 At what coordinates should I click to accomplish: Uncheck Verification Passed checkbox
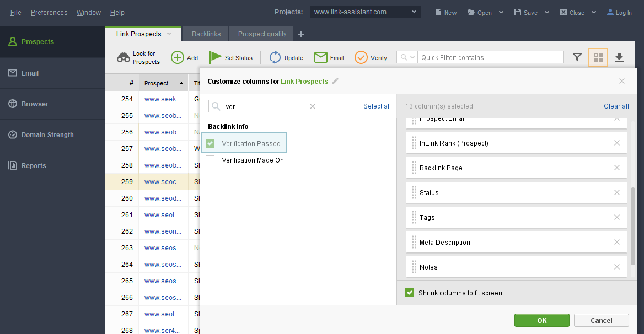[210, 143]
